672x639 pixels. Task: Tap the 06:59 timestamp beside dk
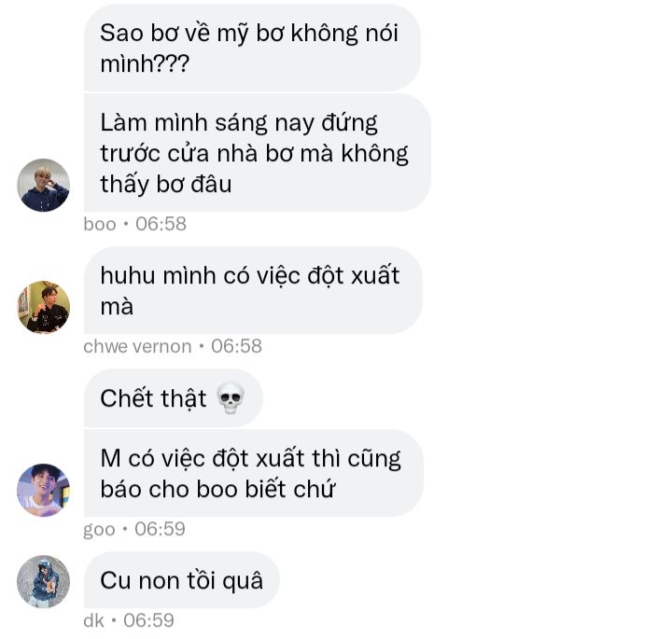point(148,620)
